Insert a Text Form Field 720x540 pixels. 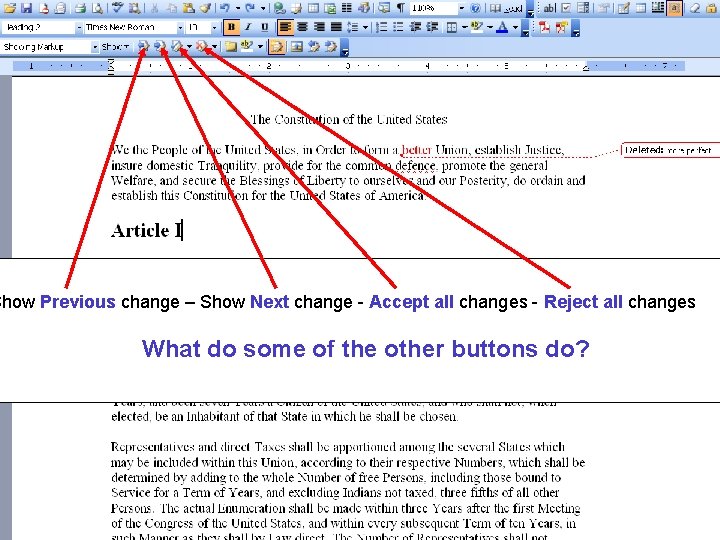549,8
